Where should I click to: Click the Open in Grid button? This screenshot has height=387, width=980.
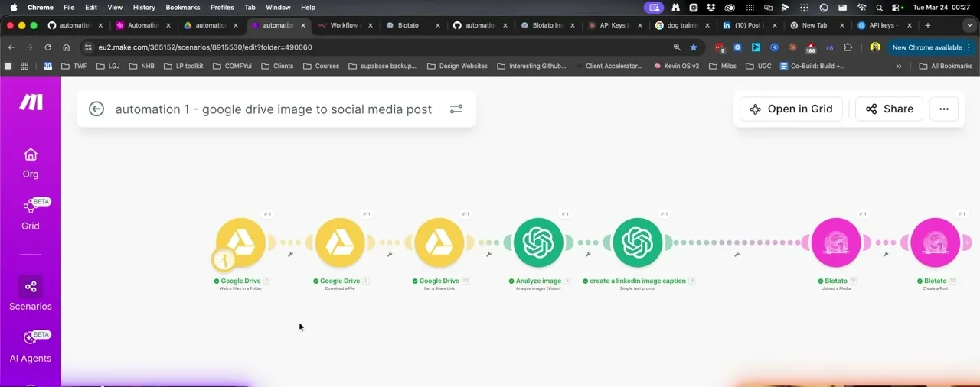point(791,109)
